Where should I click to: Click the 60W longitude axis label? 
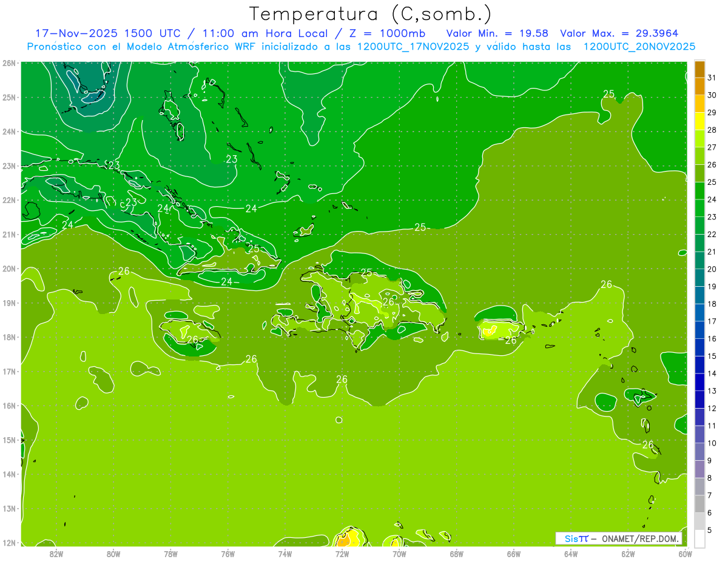click(x=685, y=553)
